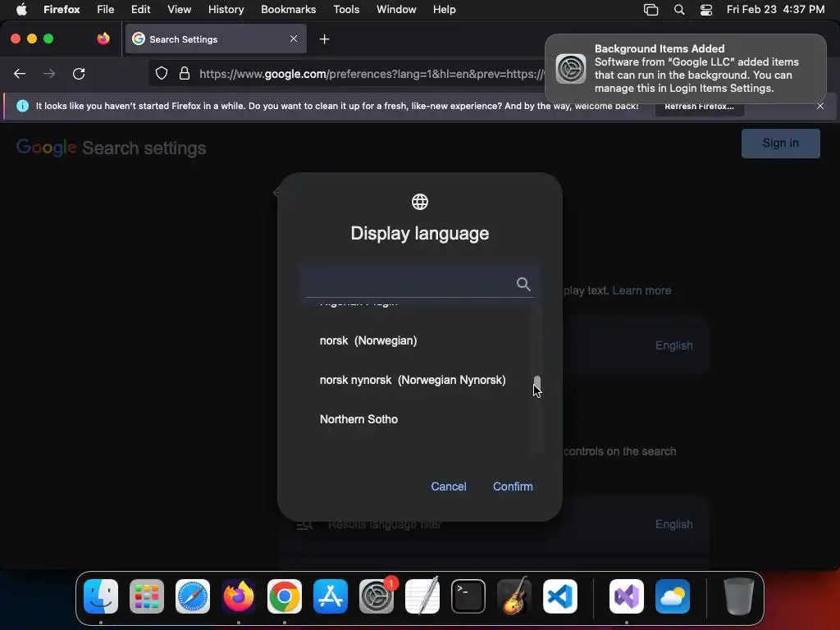The image size is (840, 630).
Task: Open the cloud weather app in dock
Action: click(673, 596)
